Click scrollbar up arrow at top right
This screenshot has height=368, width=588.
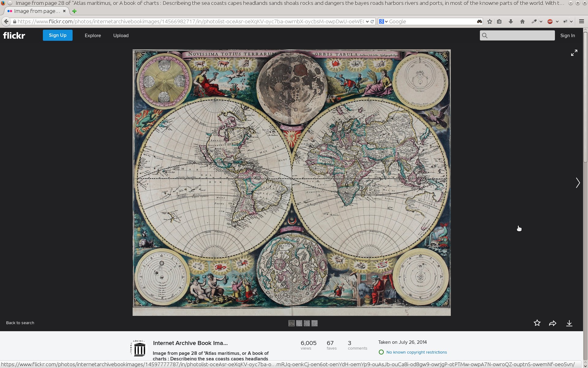(x=585, y=30)
